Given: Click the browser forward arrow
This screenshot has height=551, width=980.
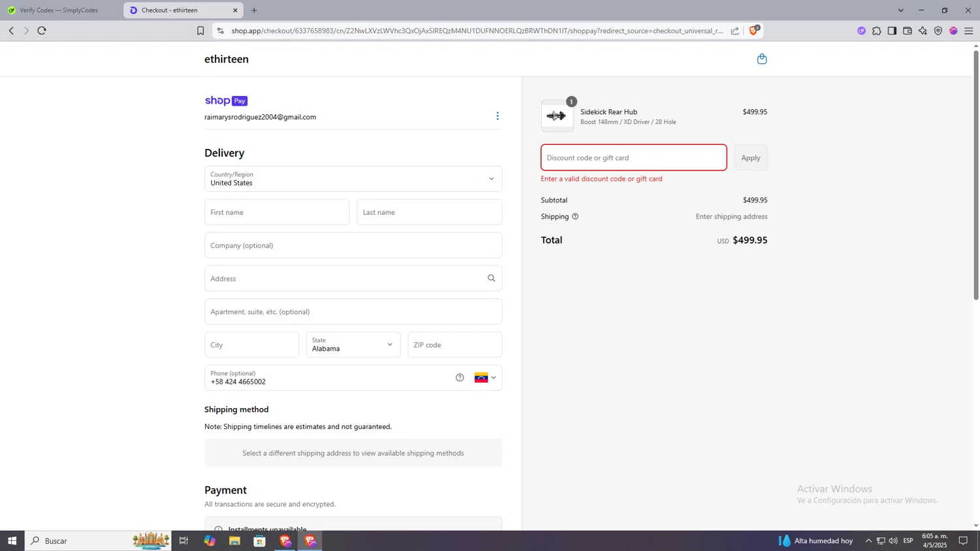Looking at the screenshot, I should click(26, 31).
